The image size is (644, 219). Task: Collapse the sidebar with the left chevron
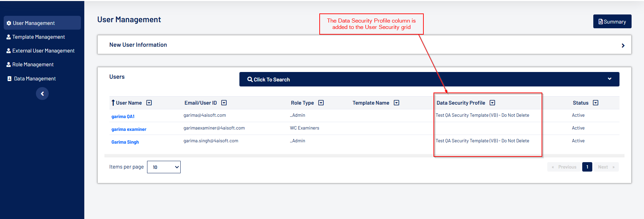[42, 94]
